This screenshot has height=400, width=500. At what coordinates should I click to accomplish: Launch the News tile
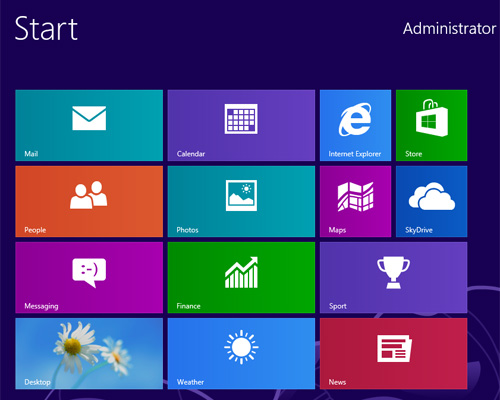click(x=394, y=353)
